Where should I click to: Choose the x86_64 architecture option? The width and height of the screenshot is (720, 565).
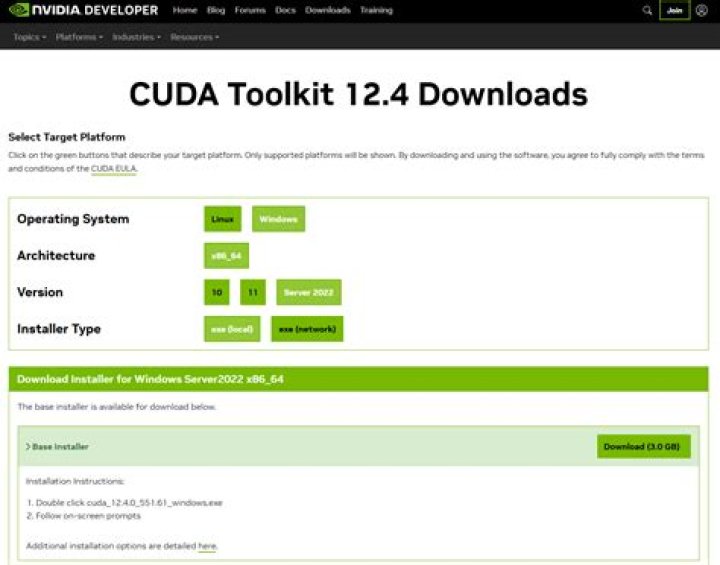pos(226,255)
